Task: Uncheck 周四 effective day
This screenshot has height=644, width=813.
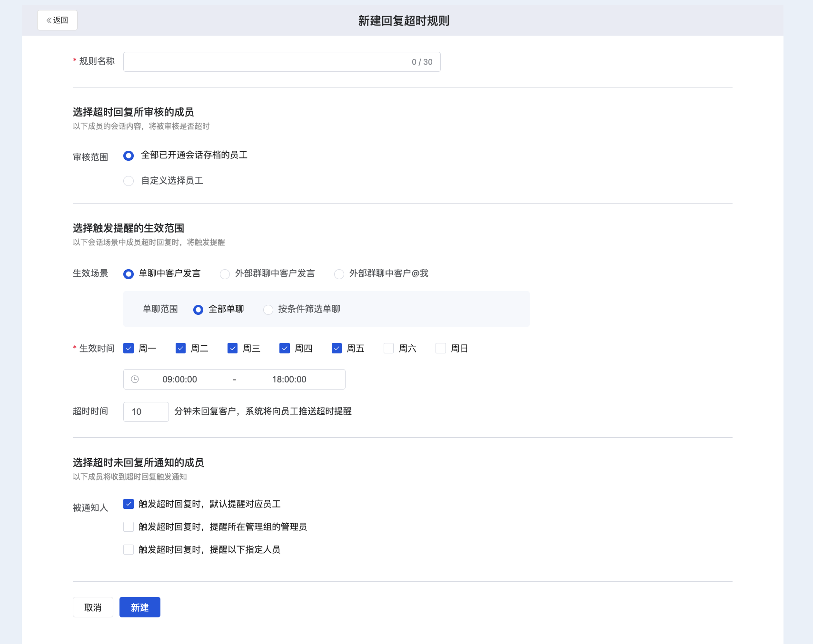Action: [x=285, y=348]
